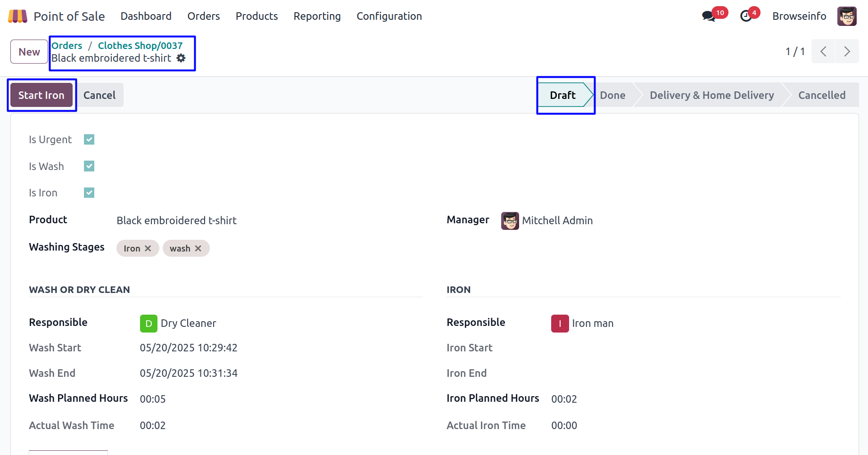Open the Products menu

pos(256,16)
